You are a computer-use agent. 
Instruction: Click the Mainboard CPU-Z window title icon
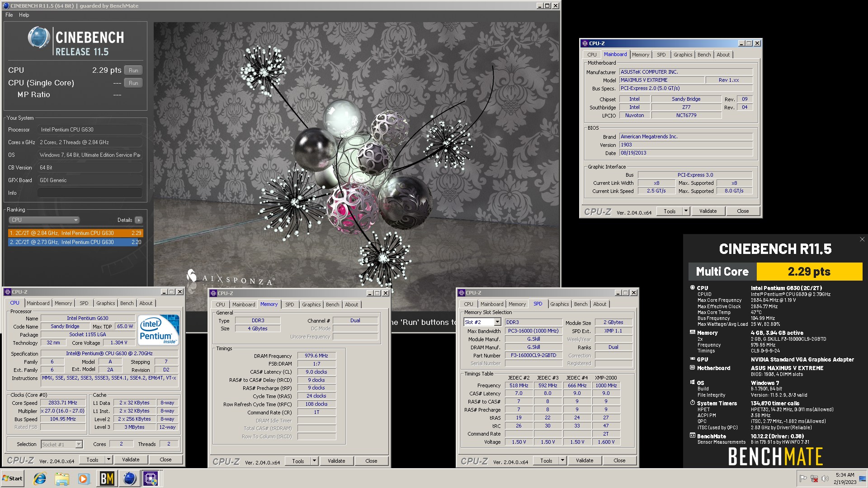585,43
